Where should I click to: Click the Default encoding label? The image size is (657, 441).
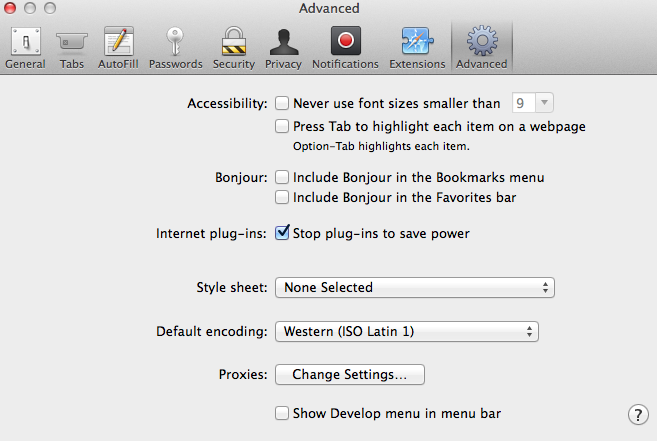tap(212, 332)
